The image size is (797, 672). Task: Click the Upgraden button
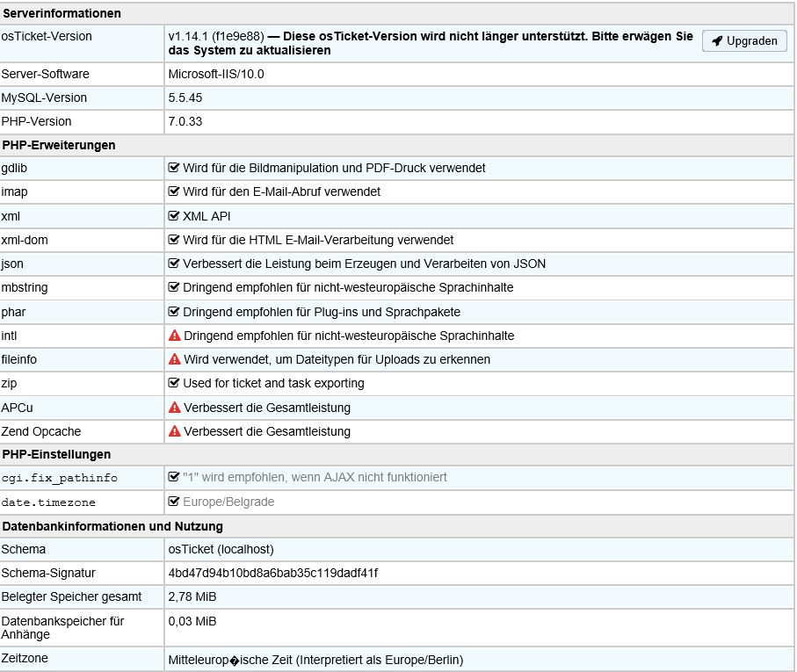tap(744, 41)
